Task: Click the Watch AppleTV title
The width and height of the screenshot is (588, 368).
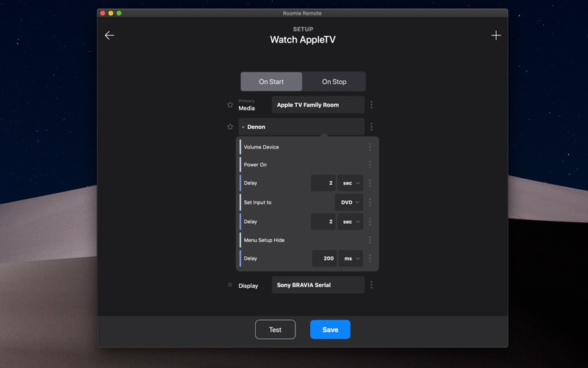Action: tap(303, 40)
